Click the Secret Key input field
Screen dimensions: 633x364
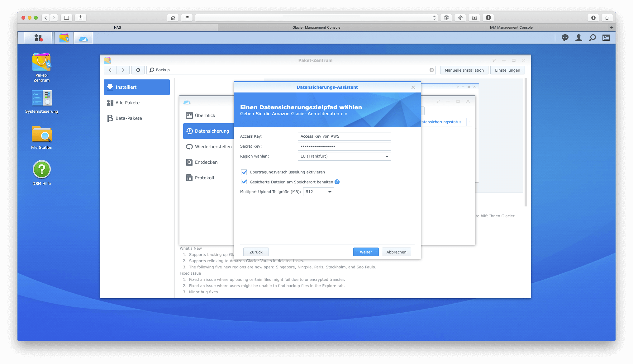point(344,146)
